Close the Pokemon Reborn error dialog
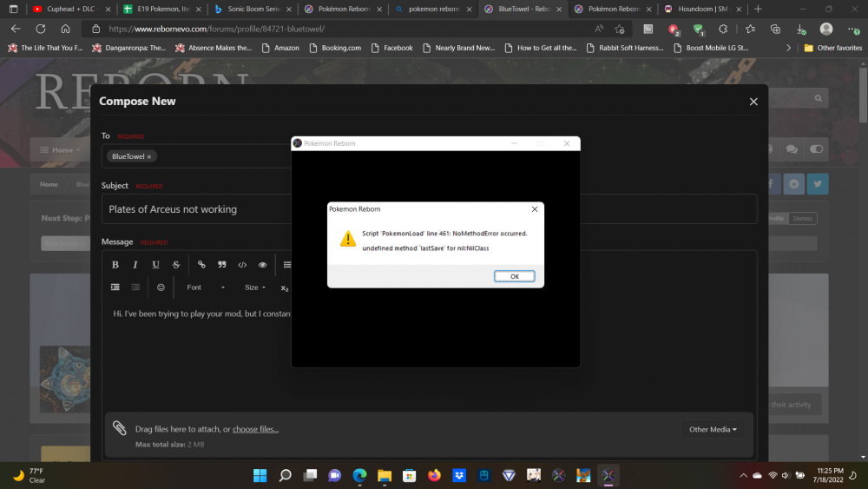This screenshot has width=868, height=489. click(x=534, y=209)
